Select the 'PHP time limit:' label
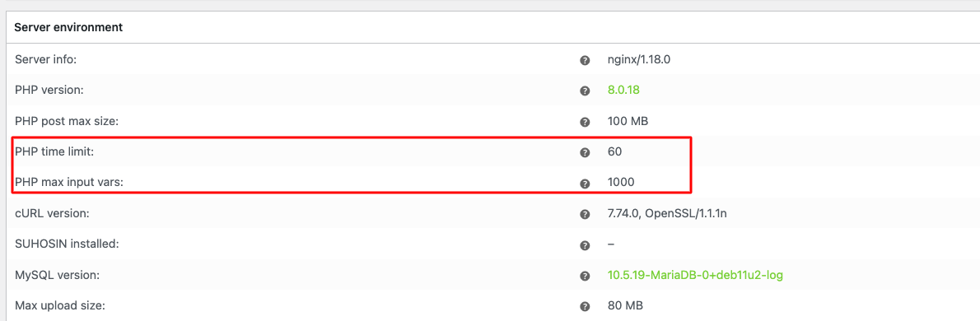This screenshot has width=980, height=321. [54, 151]
